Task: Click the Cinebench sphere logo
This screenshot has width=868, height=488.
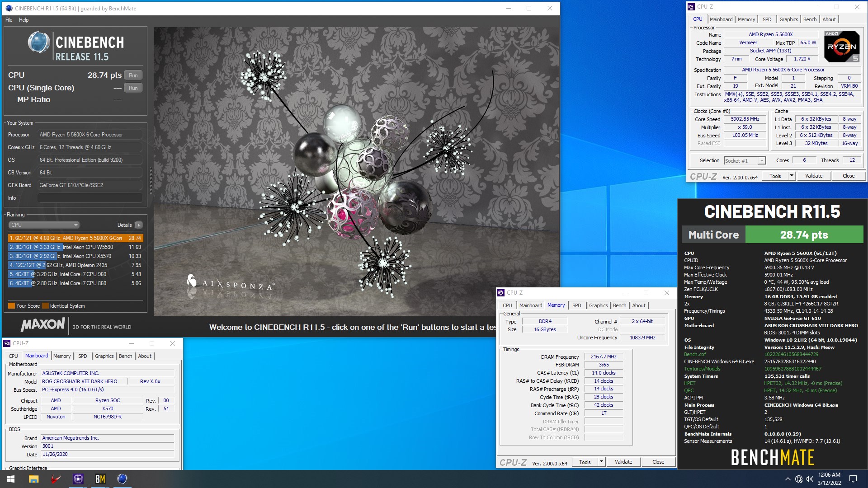Action: click(x=39, y=43)
